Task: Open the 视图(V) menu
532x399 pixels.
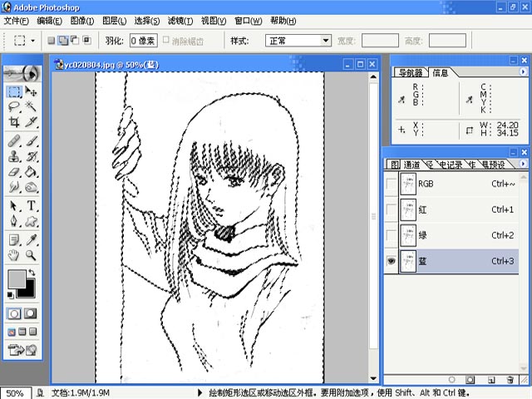Action: tap(214, 21)
